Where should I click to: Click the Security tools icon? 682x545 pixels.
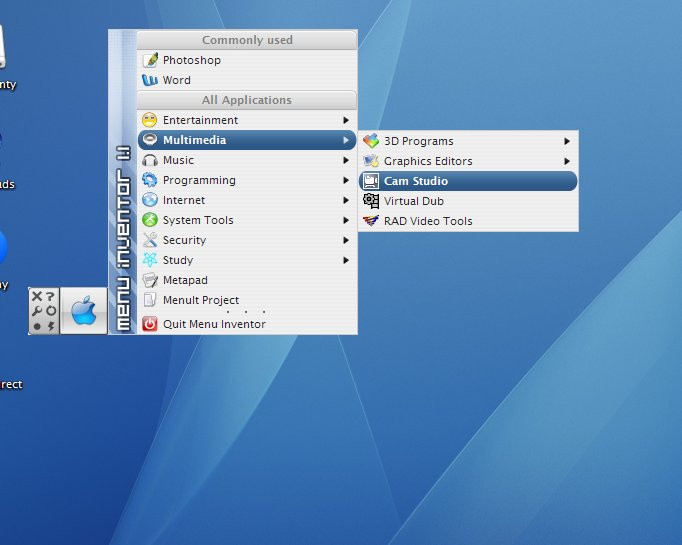click(x=150, y=240)
